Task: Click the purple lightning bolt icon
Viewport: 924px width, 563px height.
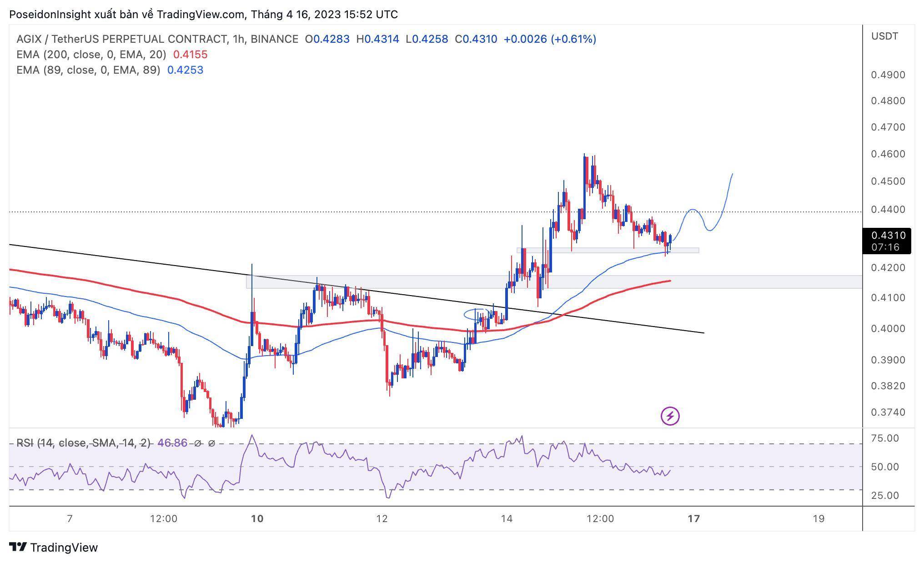Action: click(x=670, y=416)
